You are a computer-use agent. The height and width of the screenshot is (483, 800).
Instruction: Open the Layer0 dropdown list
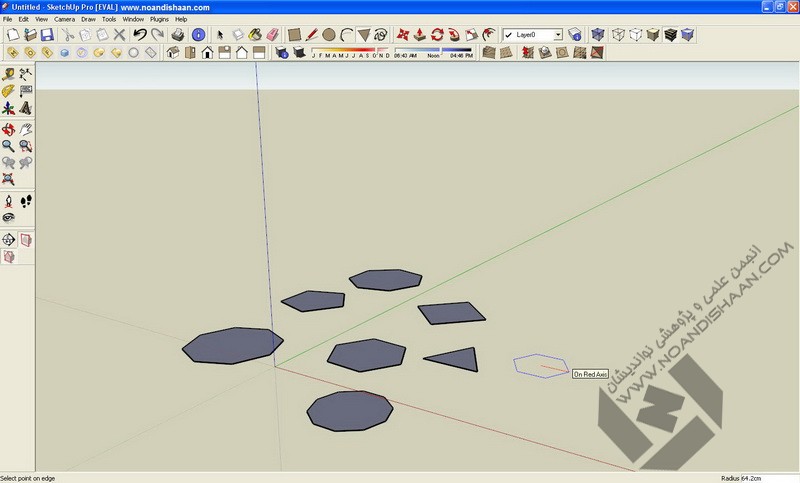point(558,34)
